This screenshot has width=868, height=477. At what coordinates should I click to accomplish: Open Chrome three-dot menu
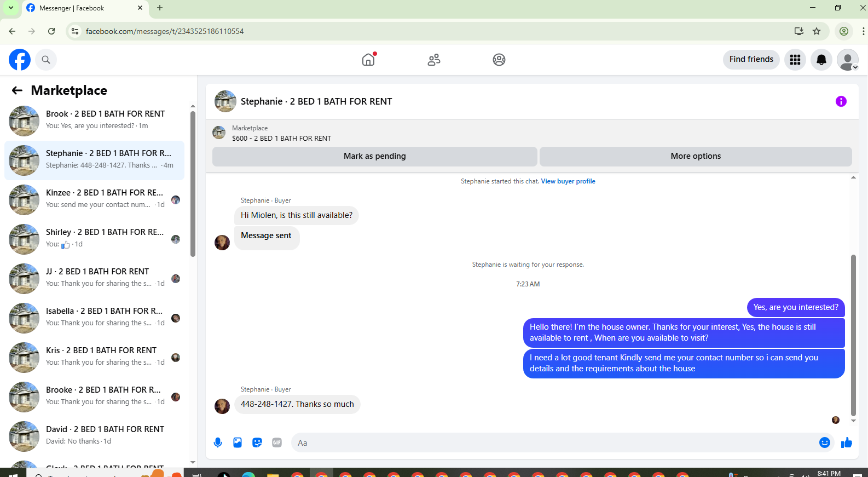coord(863,31)
